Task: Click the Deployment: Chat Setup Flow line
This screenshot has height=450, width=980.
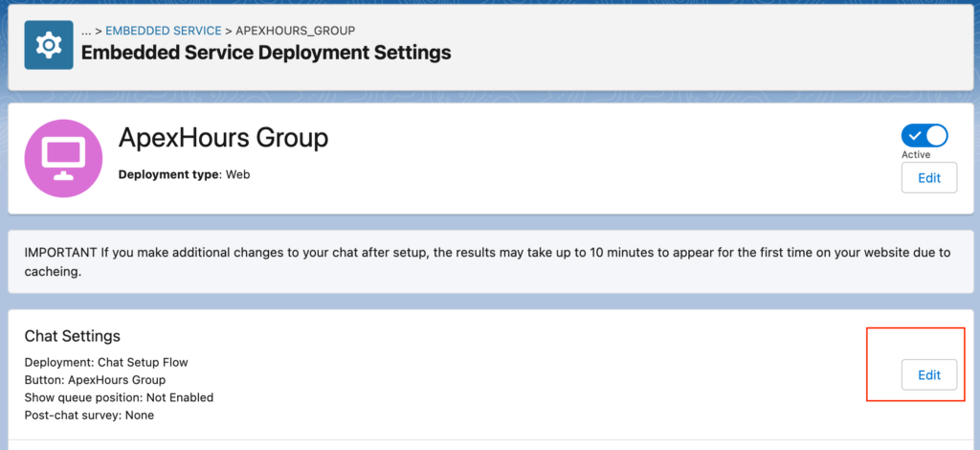Action: point(106,362)
